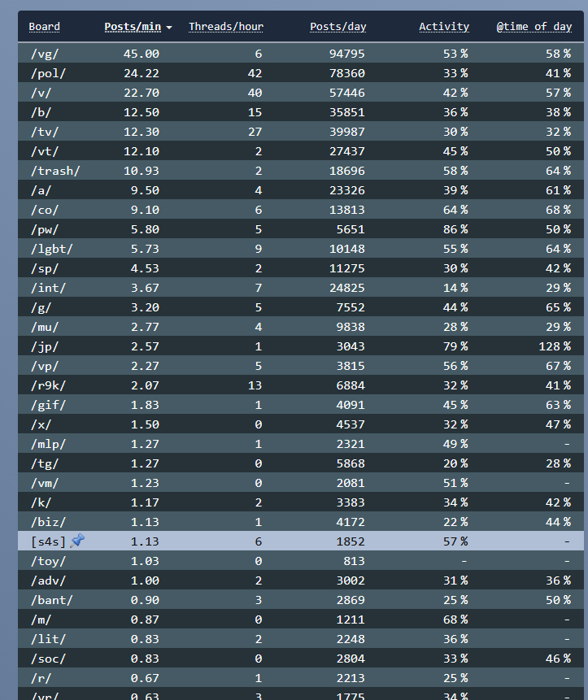Select the /soc/ board name
This screenshot has width=588, height=700.
click(48, 659)
